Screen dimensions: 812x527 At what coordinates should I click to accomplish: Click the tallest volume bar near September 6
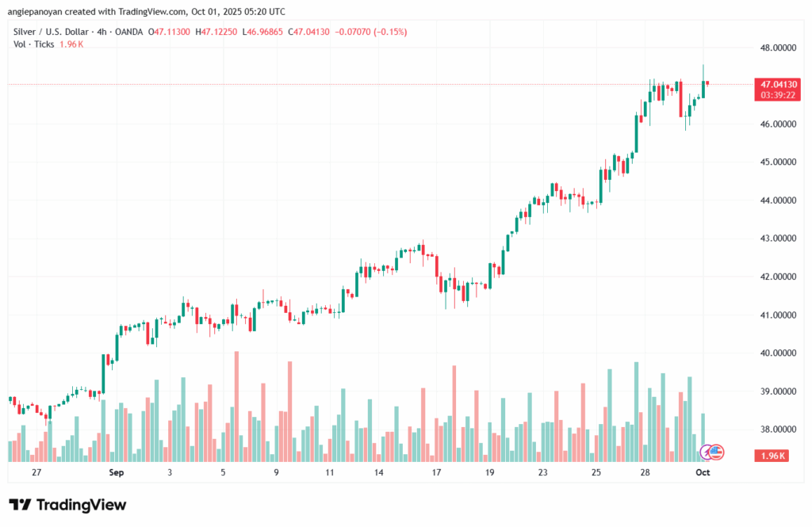pyautogui.click(x=236, y=404)
